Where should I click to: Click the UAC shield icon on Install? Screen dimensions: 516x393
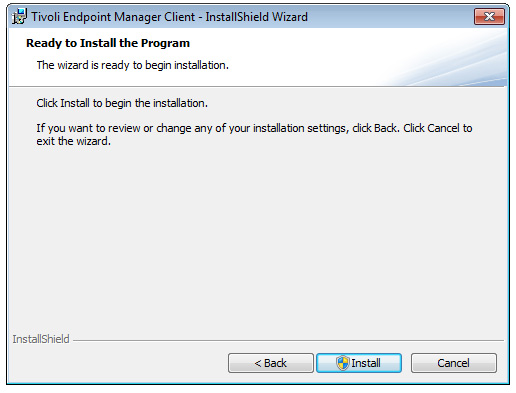click(x=342, y=363)
